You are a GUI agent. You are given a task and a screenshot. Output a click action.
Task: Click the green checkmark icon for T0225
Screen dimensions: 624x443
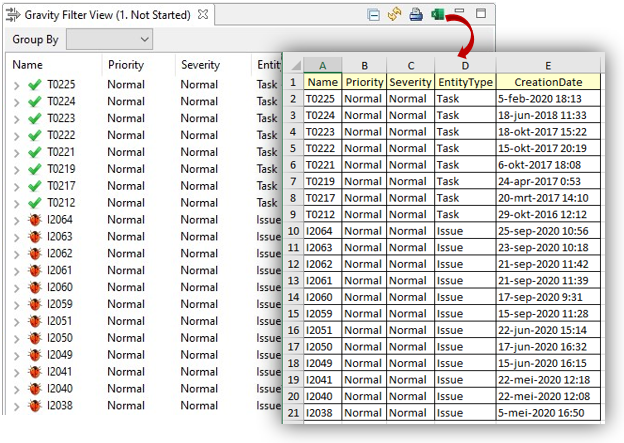click(x=35, y=85)
